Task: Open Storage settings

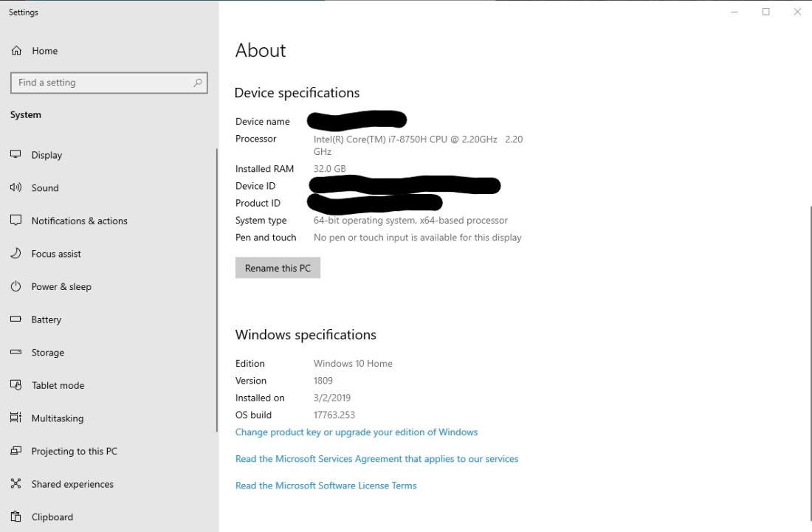Action: pos(49,353)
